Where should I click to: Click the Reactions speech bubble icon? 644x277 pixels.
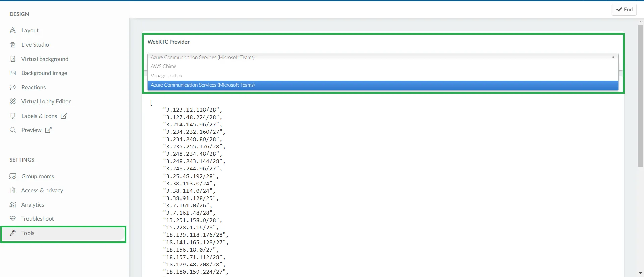pyautogui.click(x=13, y=87)
